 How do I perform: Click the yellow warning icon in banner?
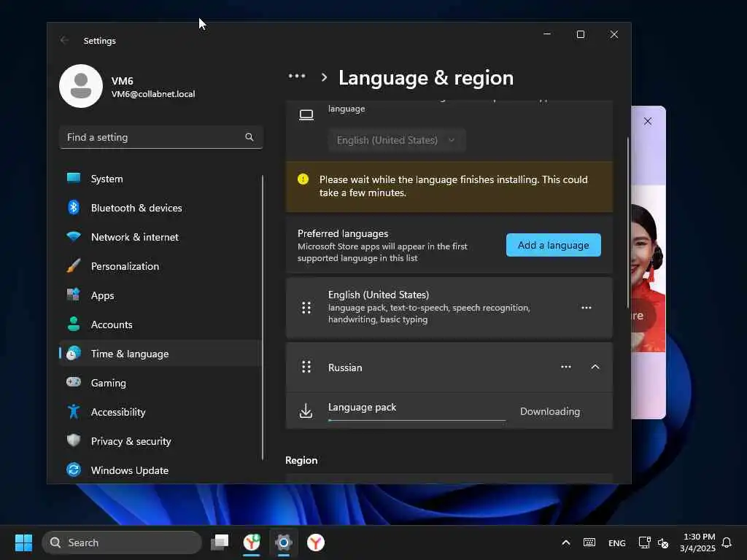point(303,179)
